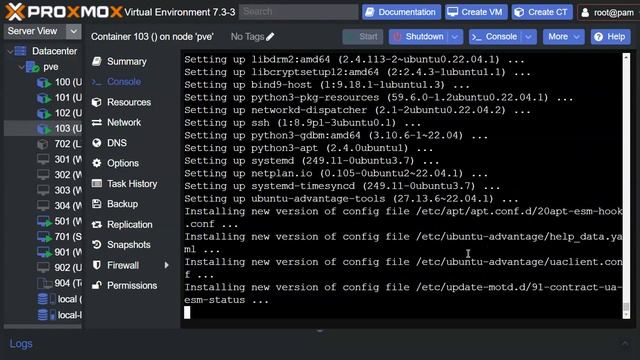The image size is (640, 360).
Task: Select VM 901 in tree
Action: tap(43, 252)
